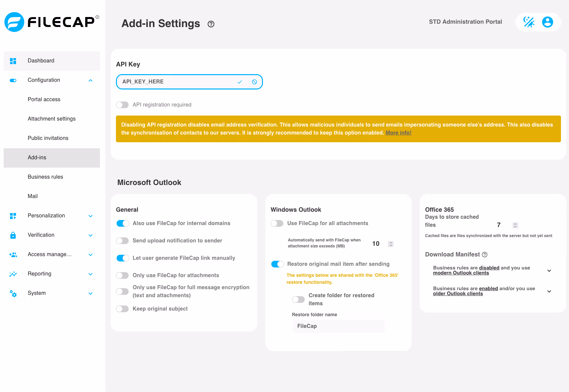Collapse the Configuration menu chevron
Image resolution: width=569 pixels, height=392 pixels.
pos(91,80)
